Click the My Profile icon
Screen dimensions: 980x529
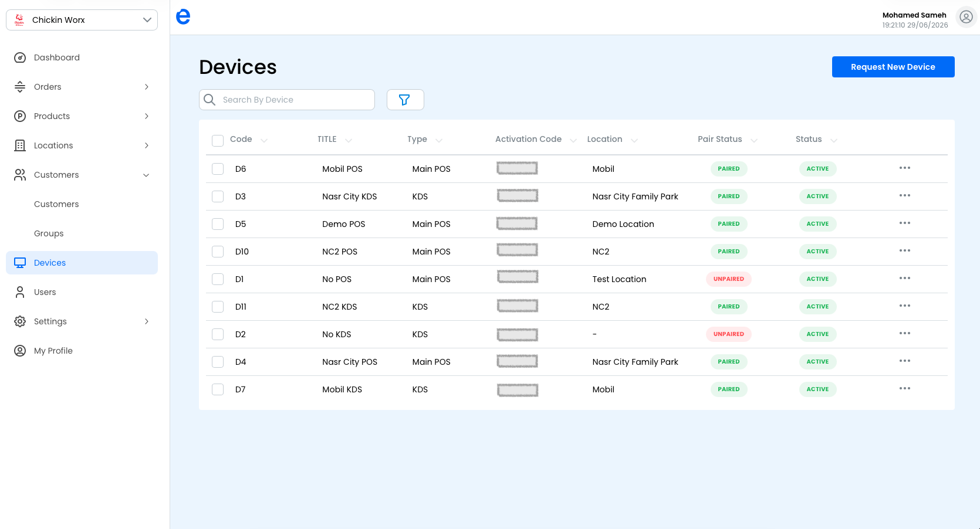point(20,351)
